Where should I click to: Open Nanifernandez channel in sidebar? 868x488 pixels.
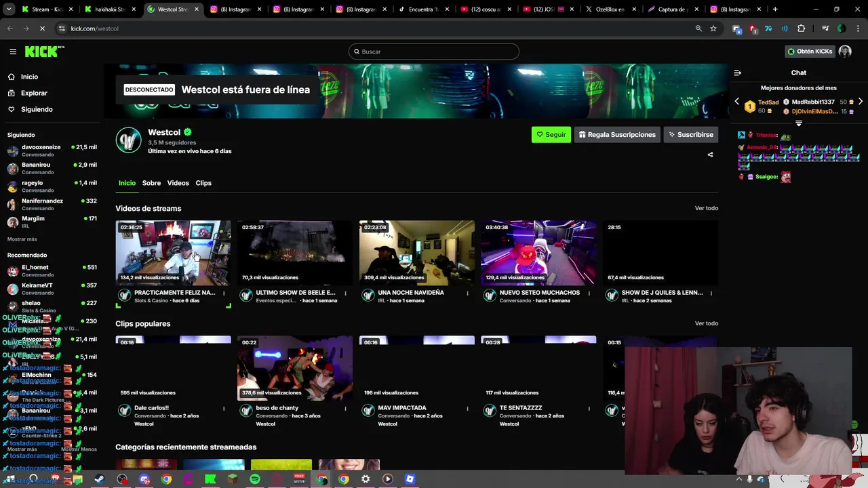[x=52, y=204]
